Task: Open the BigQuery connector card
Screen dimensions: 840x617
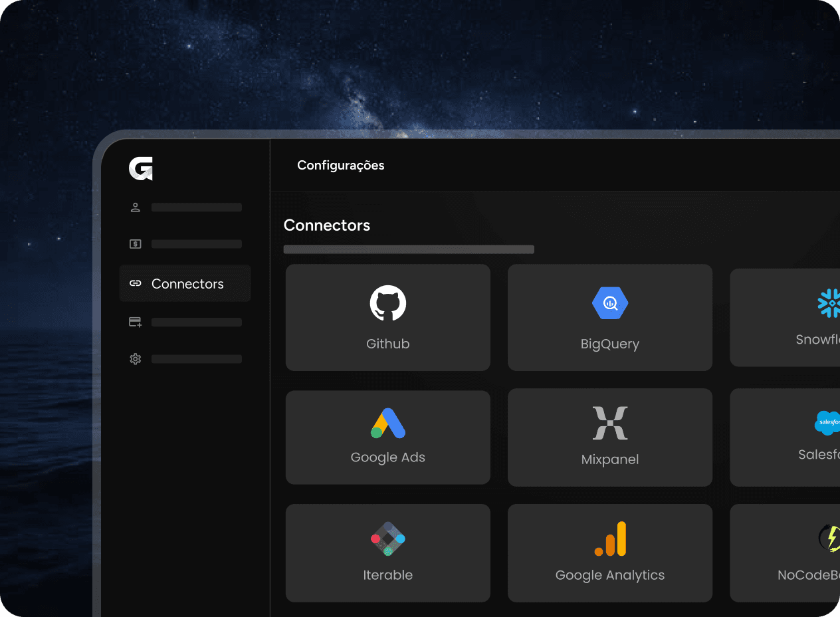Action: [610, 318]
